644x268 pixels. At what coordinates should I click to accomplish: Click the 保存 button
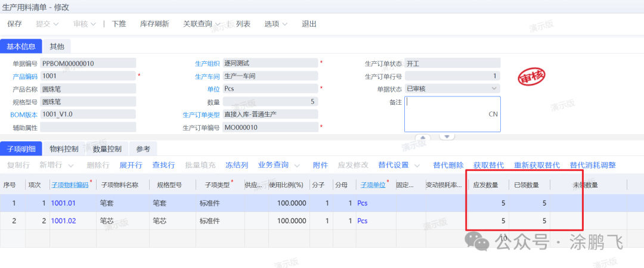[x=14, y=24]
